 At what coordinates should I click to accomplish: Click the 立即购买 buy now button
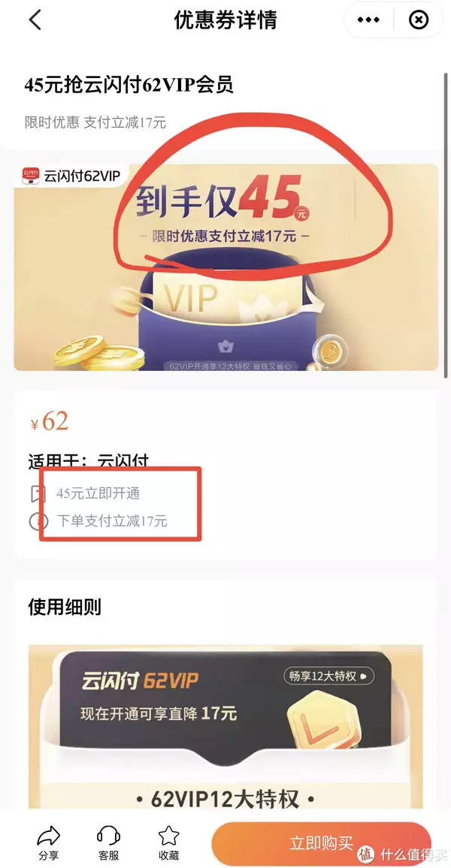pyautogui.click(x=322, y=844)
